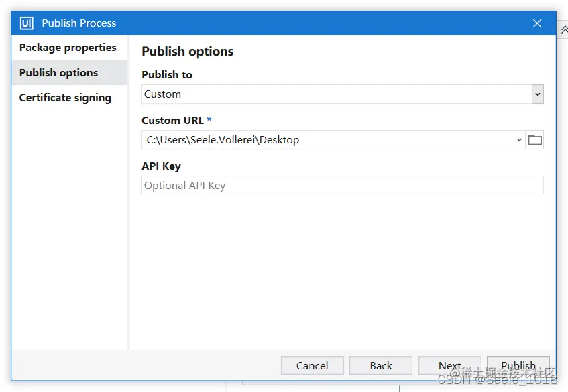This screenshot has width=568, height=392.
Task: Browse for folder with the folder icon
Action: [x=534, y=140]
